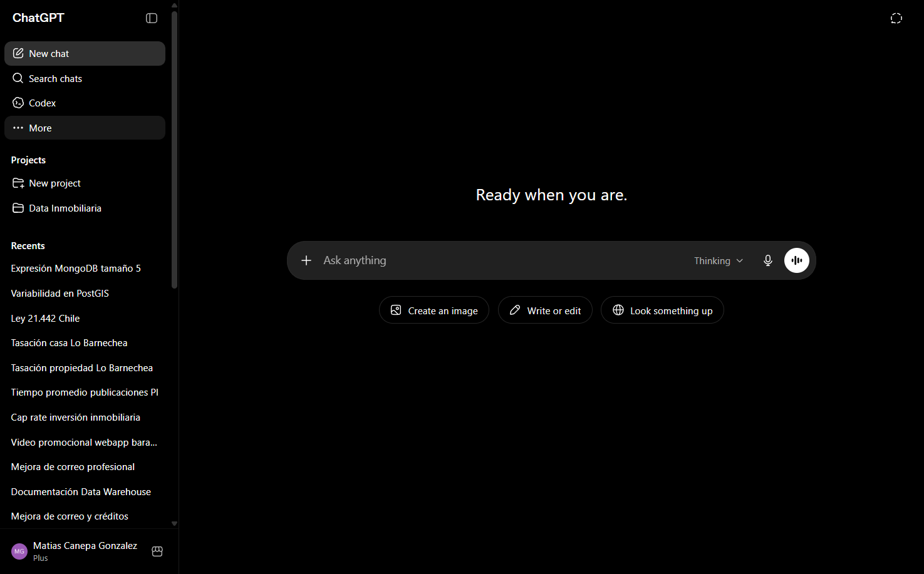
Task: Click the temporary chat icon
Action: pyautogui.click(x=896, y=18)
